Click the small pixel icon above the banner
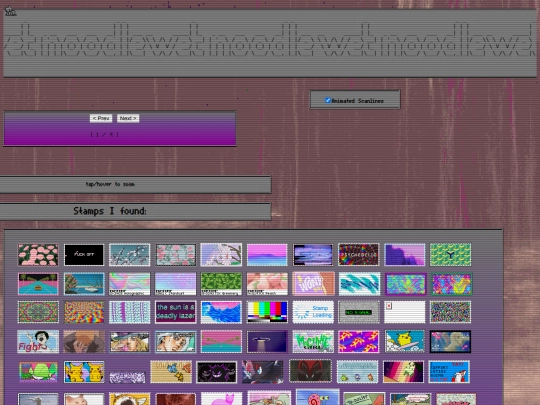The width and height of the screenshot is (540, 405). [10, 11]
